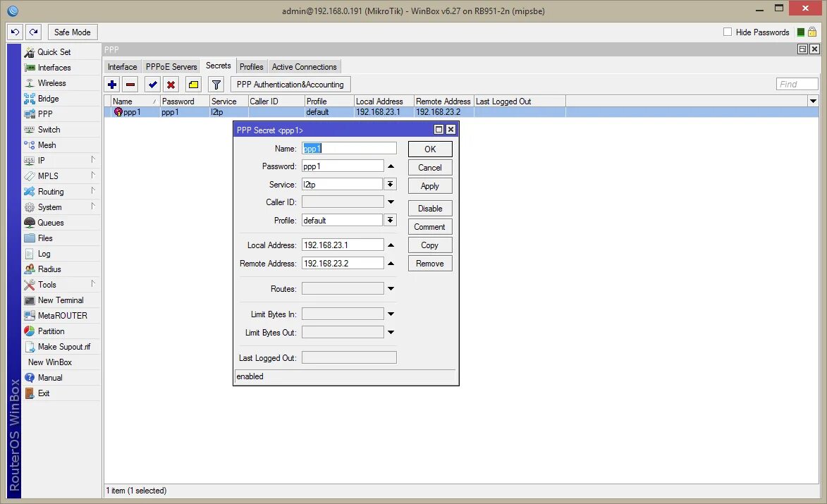The height and width of the screenshot is (504, 827).
Task: Click the red X Disable icon
Action: pyautogui.click(x=171, y=85)
